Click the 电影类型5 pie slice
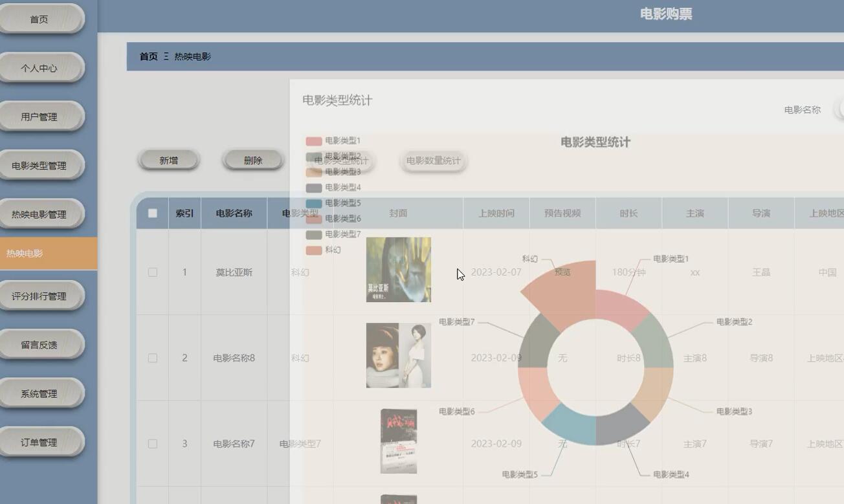Viewport: 844px width, 504px height. tap(571, 426)
